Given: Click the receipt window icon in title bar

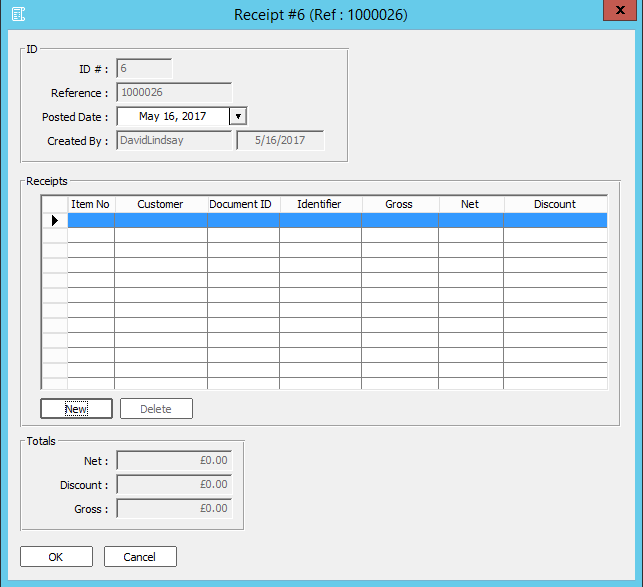Looking at the screenshot, I should point(18,14).
